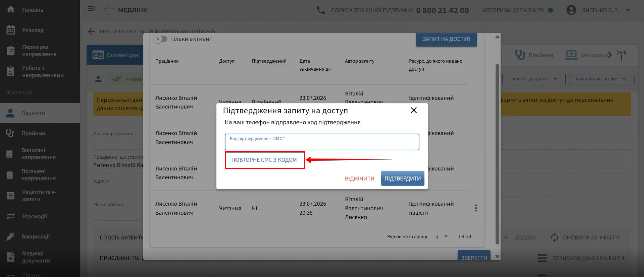
Task: Switch to the Декларації tab
Action: tap(587, 55)
